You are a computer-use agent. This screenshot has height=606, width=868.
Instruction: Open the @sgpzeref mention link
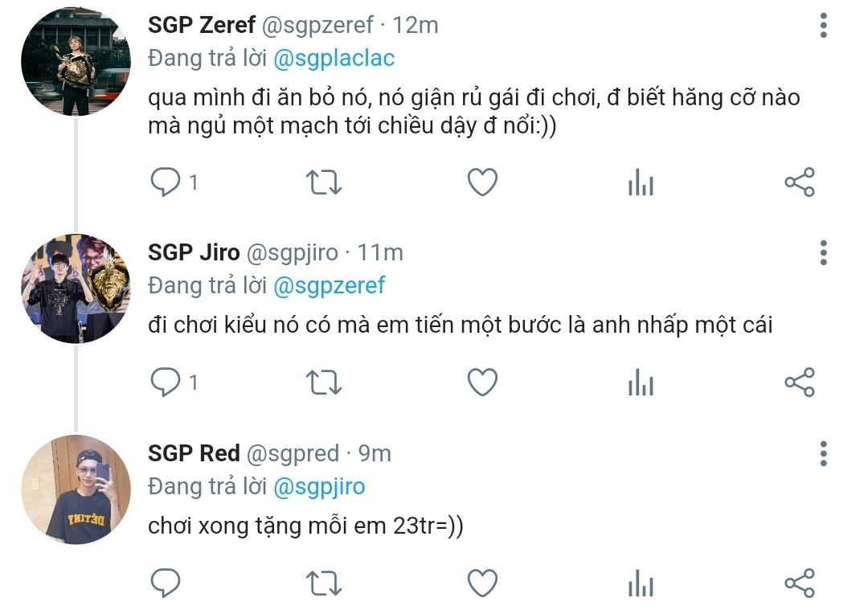point(329,286)
